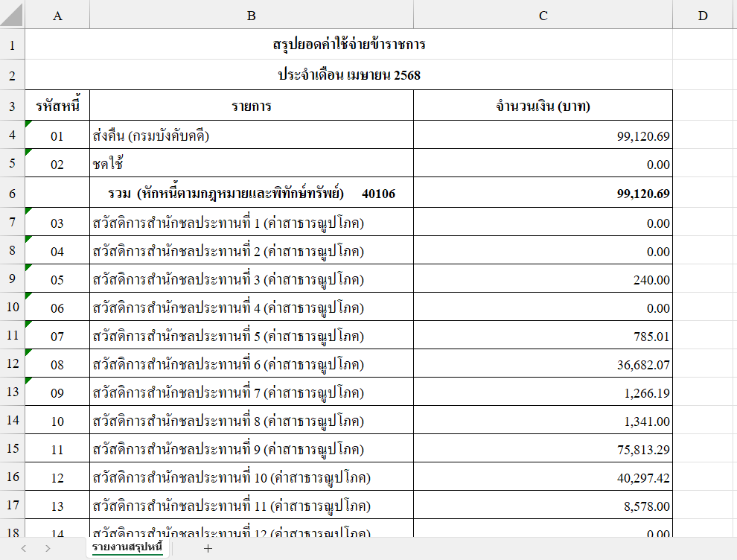
Task: Select สวัสดิการสำนักชลประทานที่ 10 cell
Action: [x=252, y=477]
